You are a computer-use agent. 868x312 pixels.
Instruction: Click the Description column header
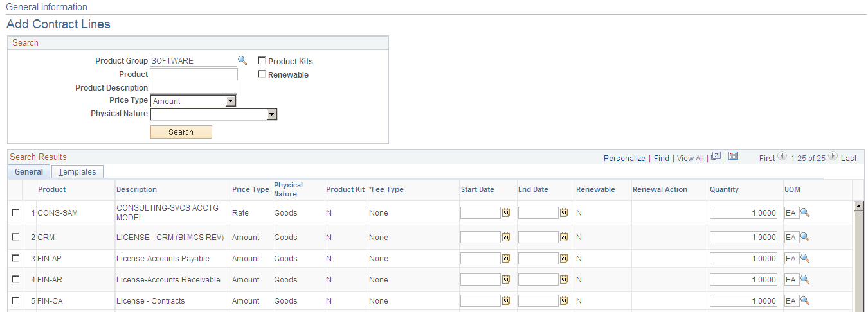(136, 189)
